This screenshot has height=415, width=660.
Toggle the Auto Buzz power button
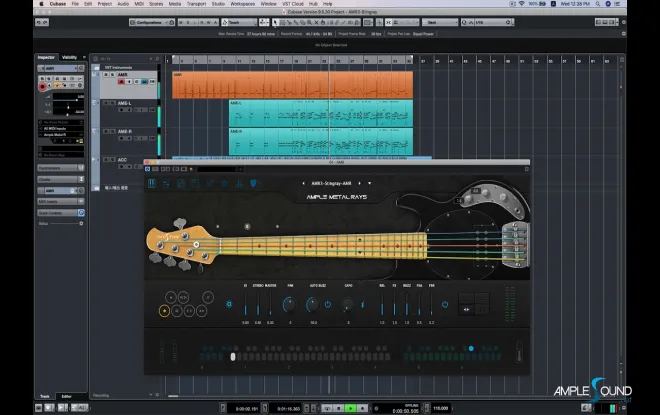[328, 304]
